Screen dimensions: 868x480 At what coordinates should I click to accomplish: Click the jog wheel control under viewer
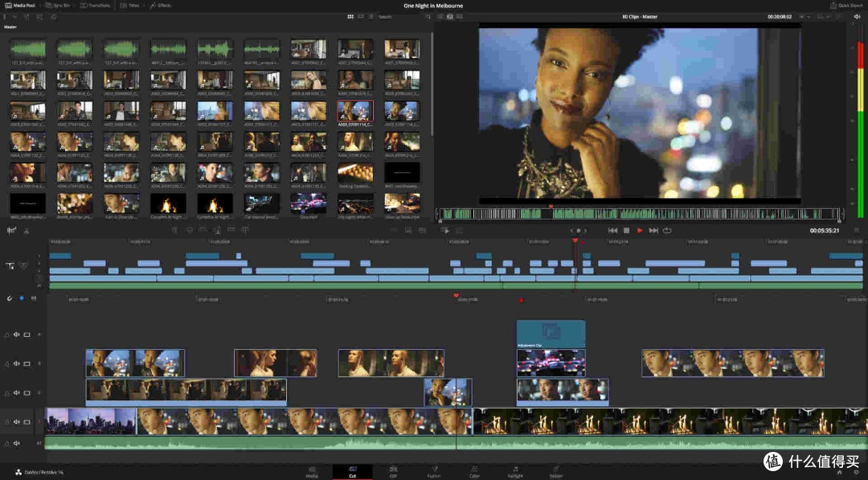[x=579, y=230]
